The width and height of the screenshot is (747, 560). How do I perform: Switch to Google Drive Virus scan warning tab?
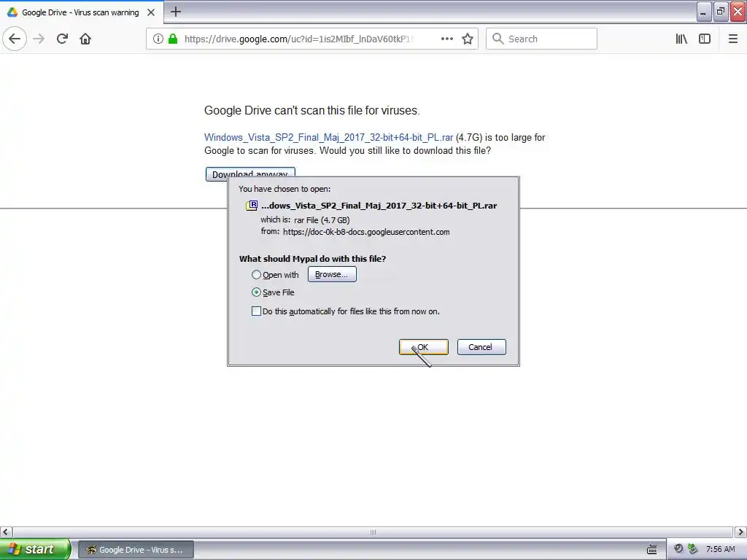82,12
